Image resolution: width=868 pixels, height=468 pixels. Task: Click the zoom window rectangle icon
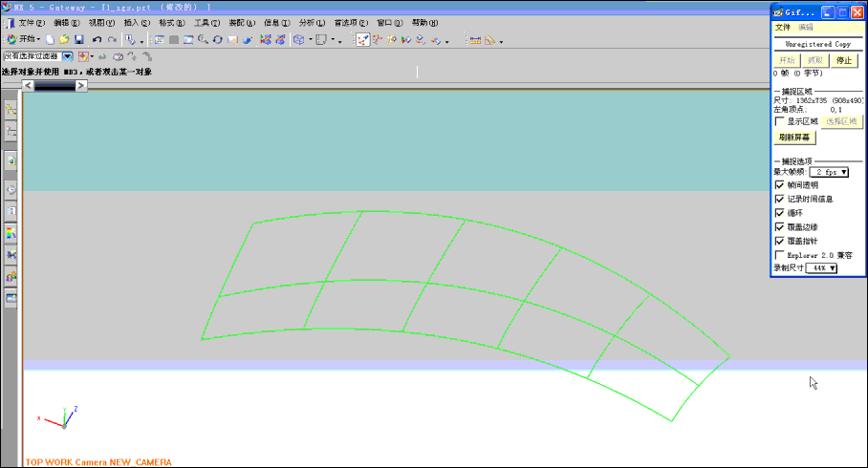[188, 39]
